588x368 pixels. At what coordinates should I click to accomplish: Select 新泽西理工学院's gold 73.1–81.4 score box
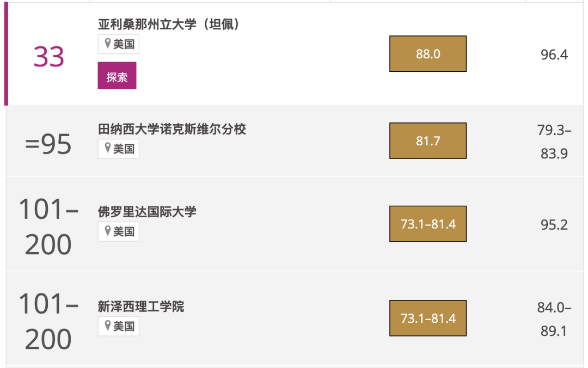(428, 318)
